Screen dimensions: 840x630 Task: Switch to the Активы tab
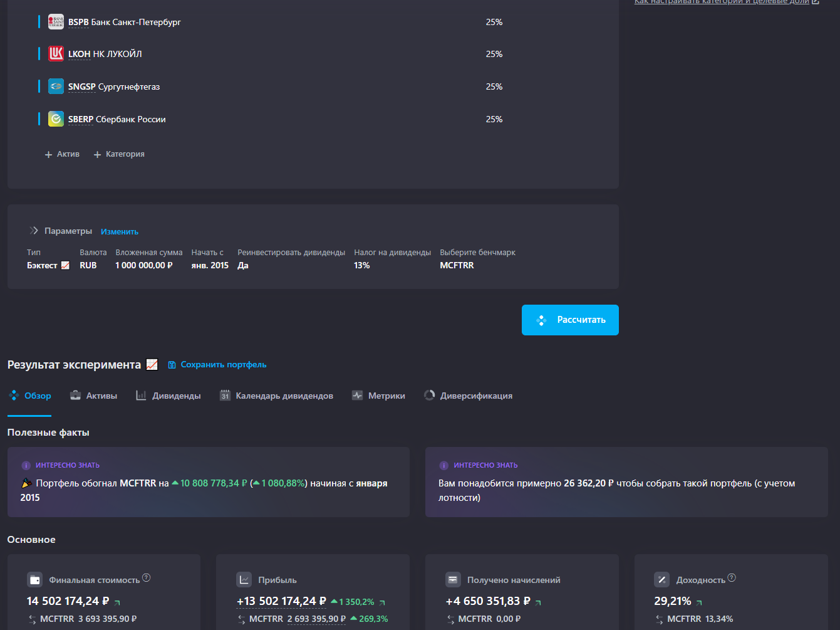[x=93, y=396]
